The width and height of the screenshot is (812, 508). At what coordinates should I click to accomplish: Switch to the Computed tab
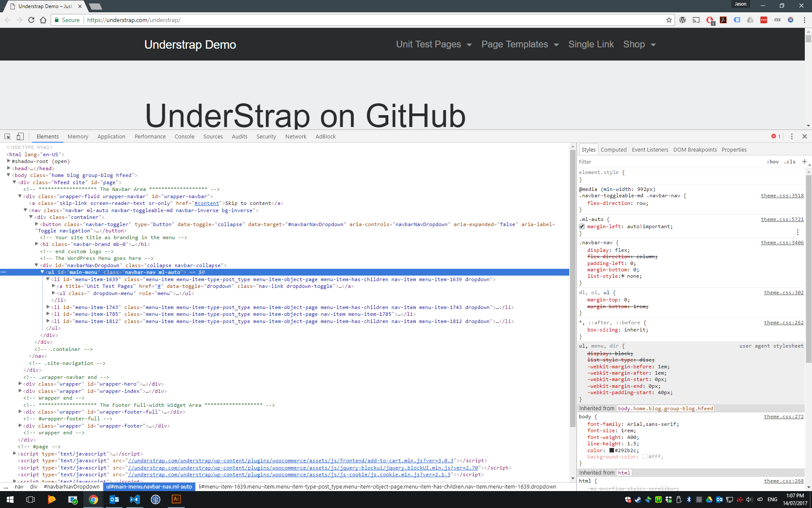614,149
